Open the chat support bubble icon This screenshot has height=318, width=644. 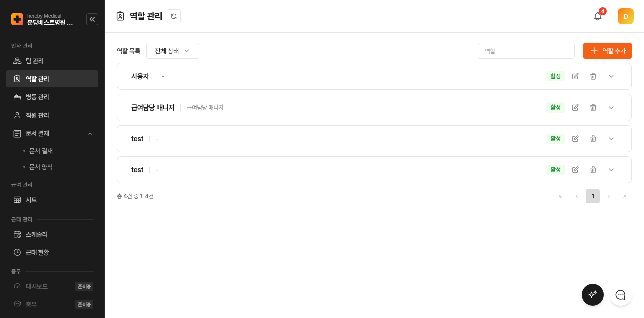(621, 295)
